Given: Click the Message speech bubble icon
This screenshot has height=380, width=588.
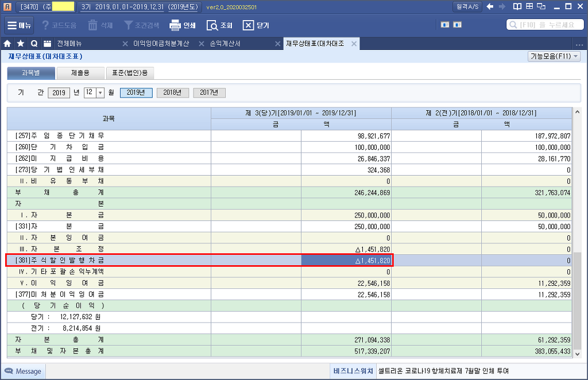Looking at the screenshot, I should pyautogui.click(x=9, y=371).
